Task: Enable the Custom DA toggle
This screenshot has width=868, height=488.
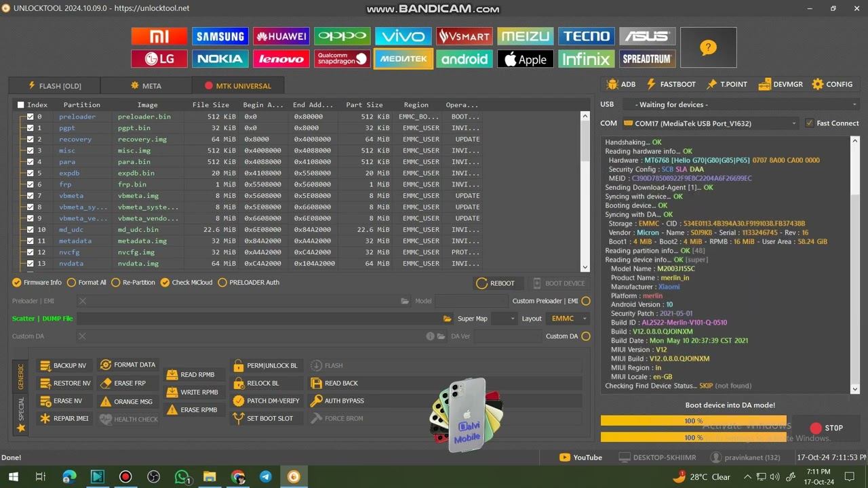Action: pyautogui.click(x=586, y=336)
